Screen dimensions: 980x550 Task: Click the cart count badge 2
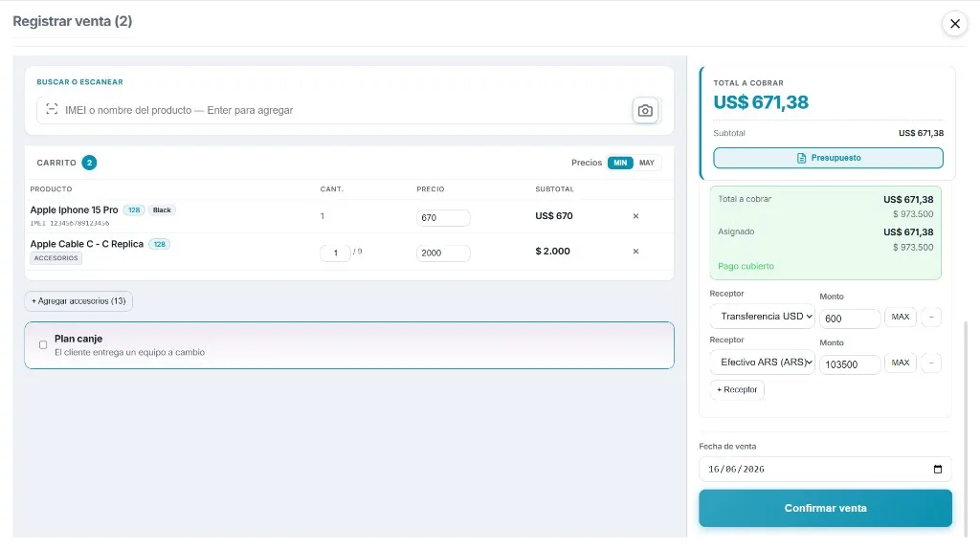[x=89, y=163]
